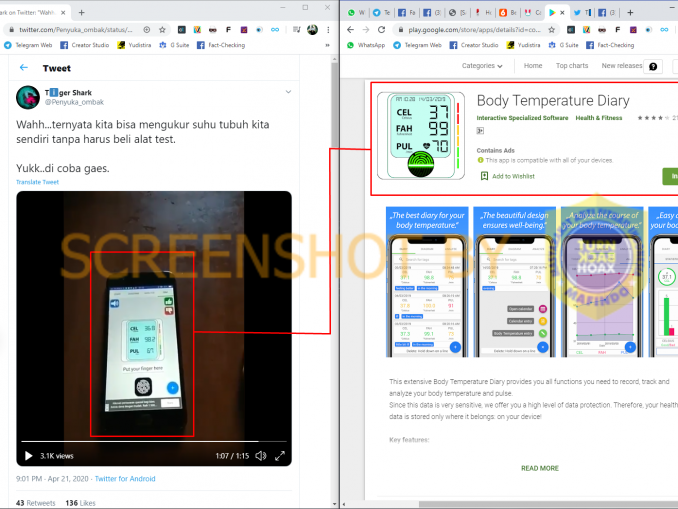Seek on the video progress bar
This screenshot has width=678, height=509.
click(154, 441)
